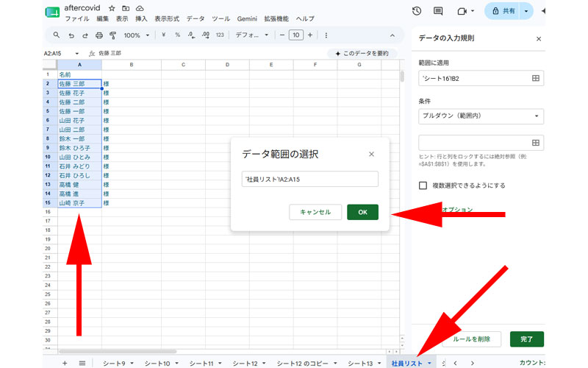This screenshot has height=368, width=588.
Task: Switch to the シート9 tab
Action: 114,363
